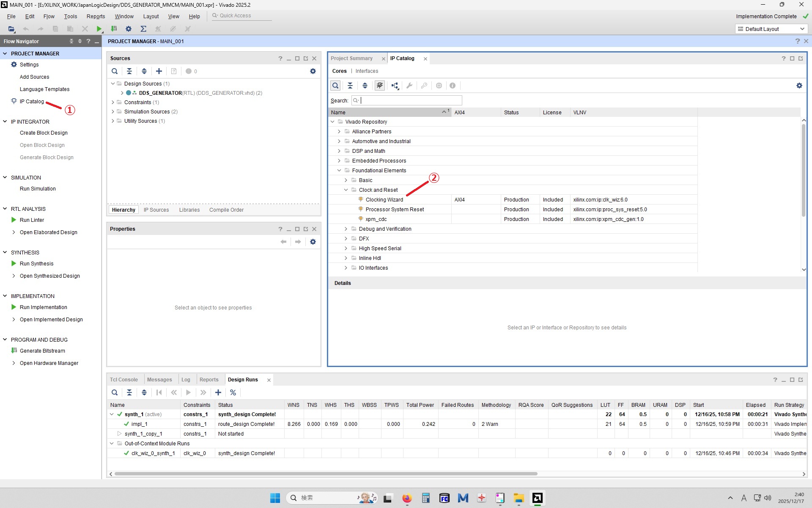Switch to the Tcl Console tab

tap(124, 380)
